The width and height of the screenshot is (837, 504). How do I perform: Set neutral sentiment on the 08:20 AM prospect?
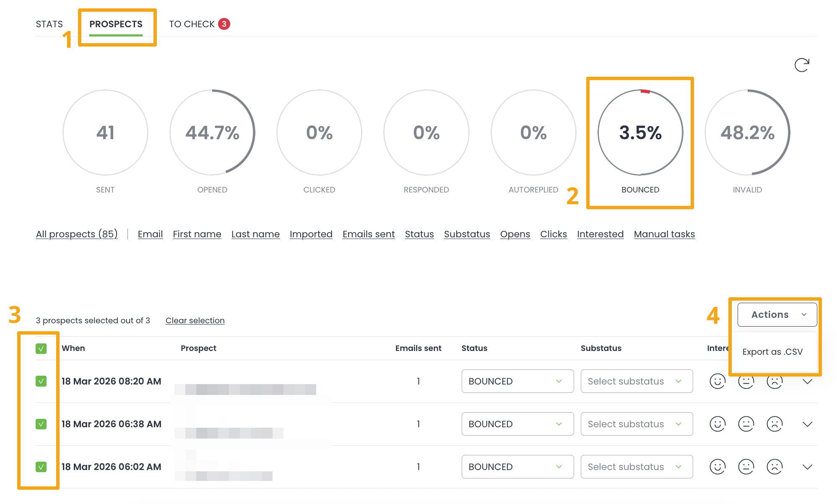click(746, 381)
